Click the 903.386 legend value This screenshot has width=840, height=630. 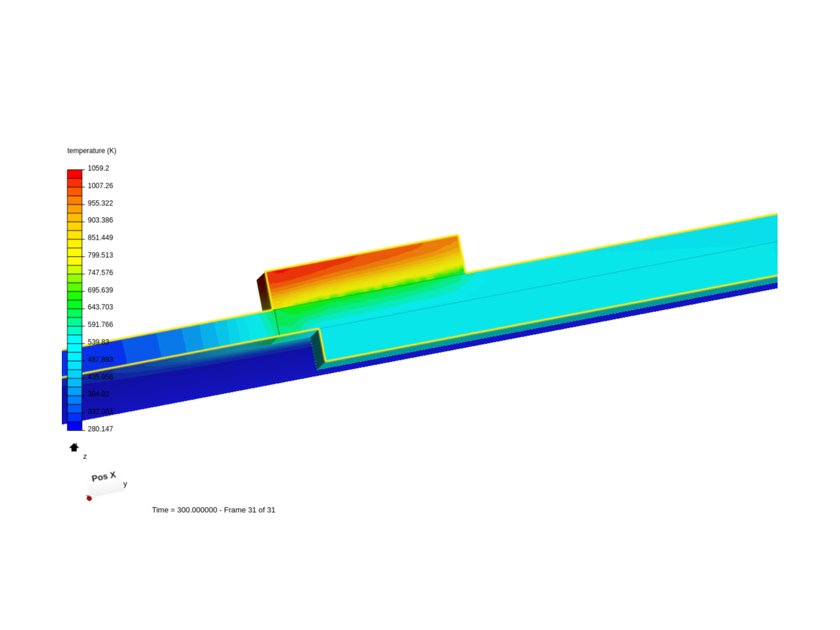click(x=100, y=220)
